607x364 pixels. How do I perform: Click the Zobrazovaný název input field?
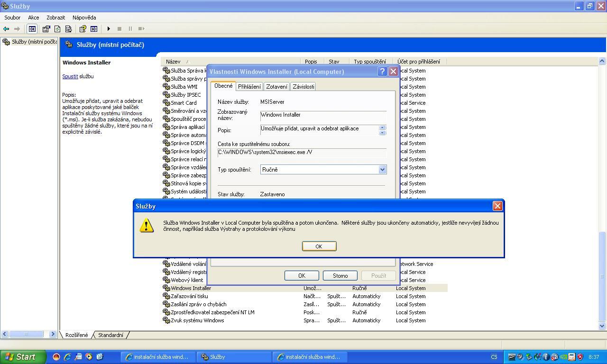tap(323, 115)
